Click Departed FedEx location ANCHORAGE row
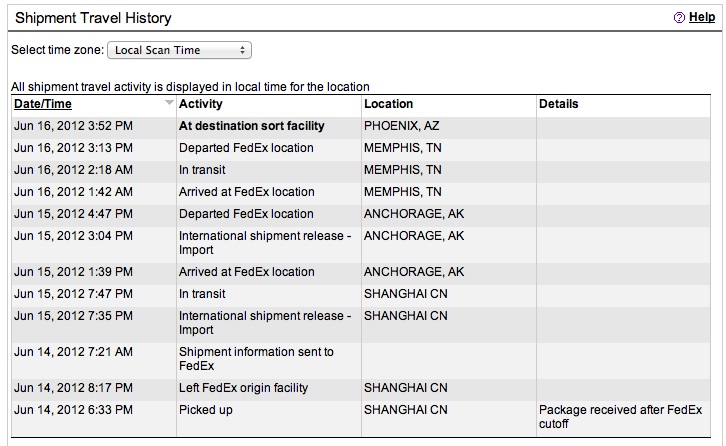The height and width of the screenshot is (446, 726). (361, 214)
